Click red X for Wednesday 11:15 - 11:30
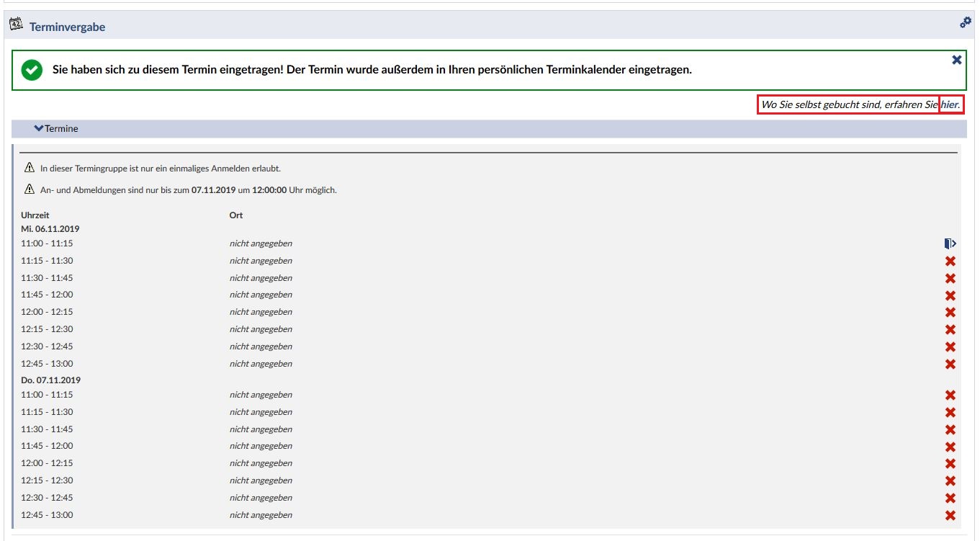The width and height of the screenshot is (980, 541). (950, 261)
